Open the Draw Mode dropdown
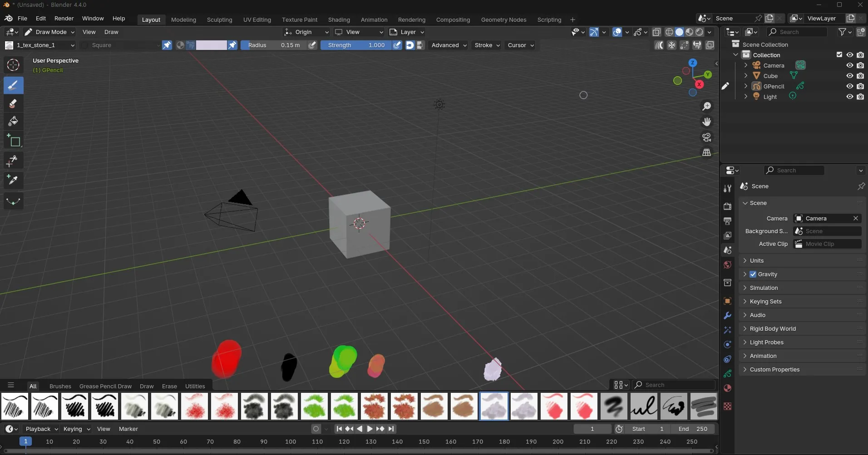Viewport: 868px width, 455px height. (x=49, y=32)
